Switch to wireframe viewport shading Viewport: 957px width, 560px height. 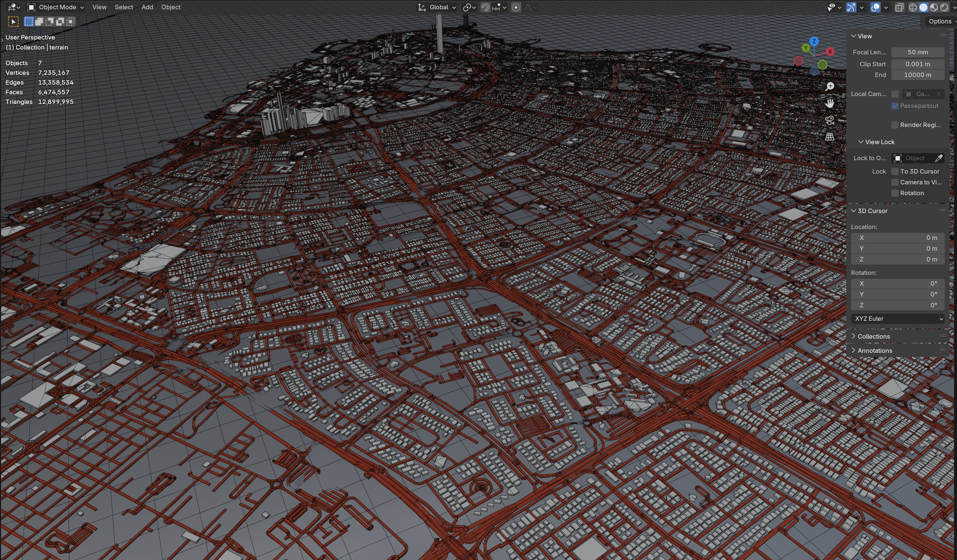[913, 7]
